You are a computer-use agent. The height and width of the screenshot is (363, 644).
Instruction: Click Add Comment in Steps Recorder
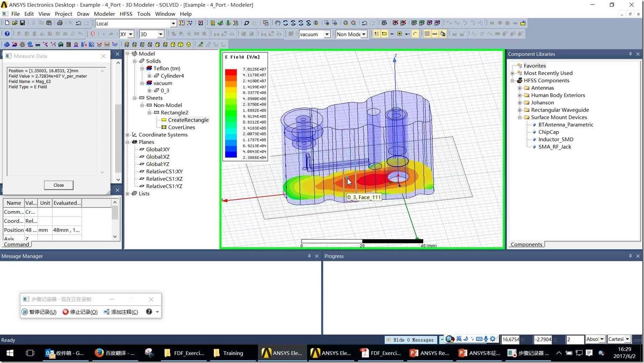point(121,312)
